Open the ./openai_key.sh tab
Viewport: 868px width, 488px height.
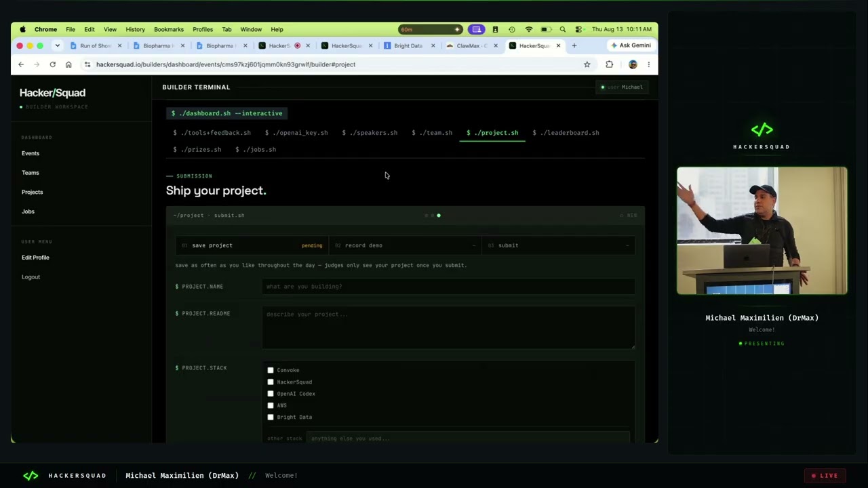click(296, 133)
